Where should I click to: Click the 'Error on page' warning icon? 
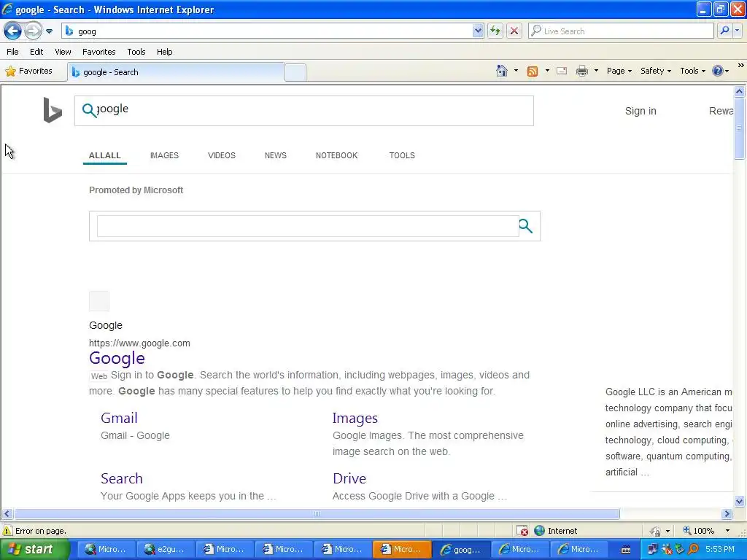click(7, 531)
